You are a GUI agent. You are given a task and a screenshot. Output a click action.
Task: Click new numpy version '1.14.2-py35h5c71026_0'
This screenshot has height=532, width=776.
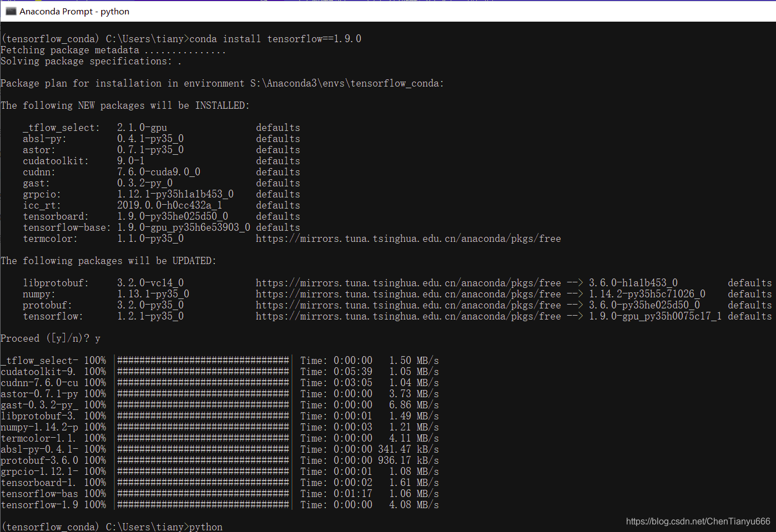pyautogui.click(x=647, y=294)
